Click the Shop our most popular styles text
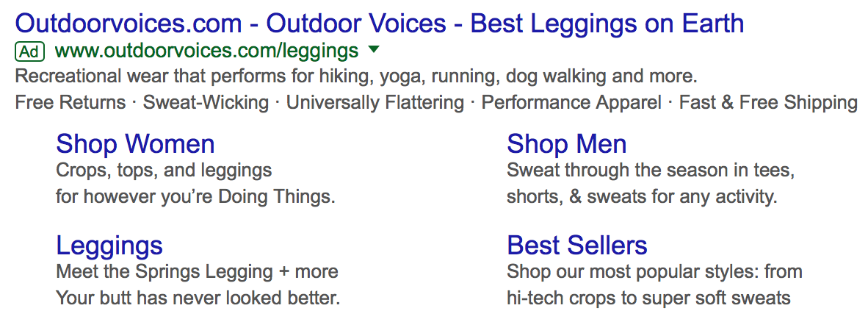 click(655, 272)
